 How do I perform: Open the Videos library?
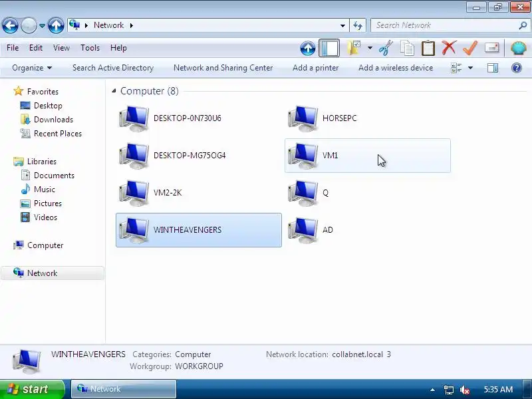pyautogui.click(x=45, y=217)
